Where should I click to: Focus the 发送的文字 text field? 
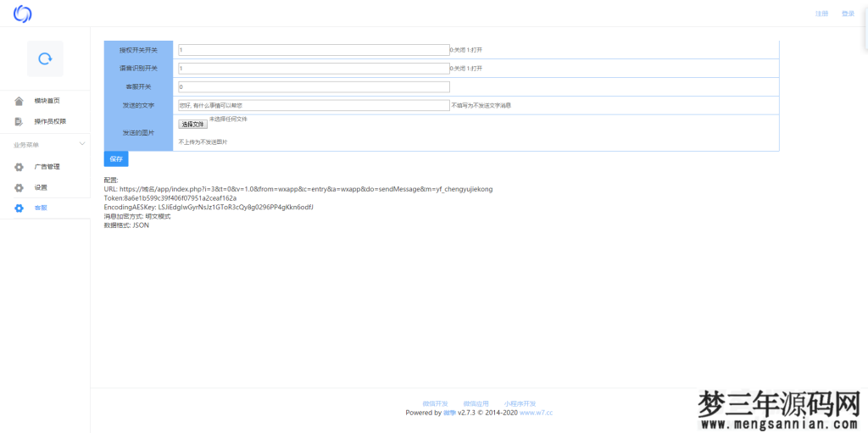[313, 106]
